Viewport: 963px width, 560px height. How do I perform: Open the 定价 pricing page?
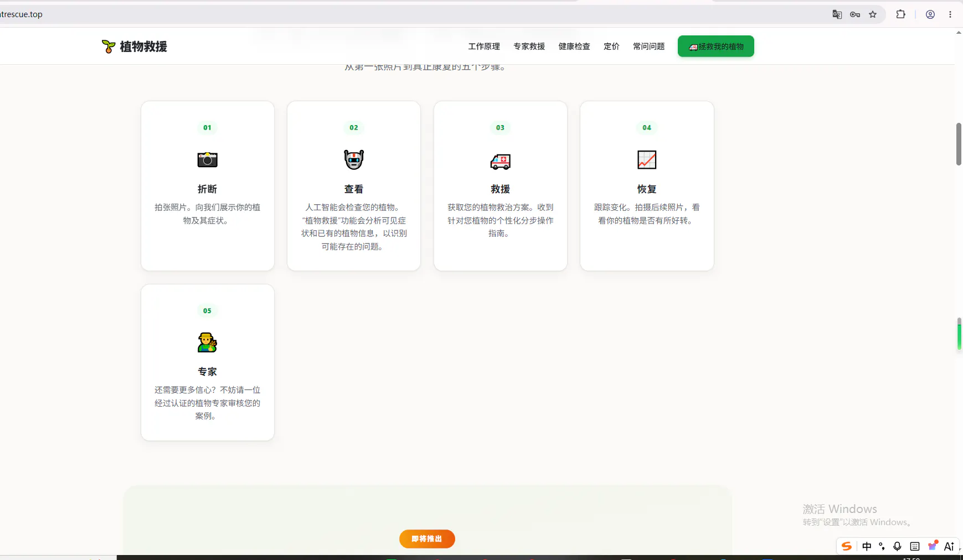tap(611, 46)
